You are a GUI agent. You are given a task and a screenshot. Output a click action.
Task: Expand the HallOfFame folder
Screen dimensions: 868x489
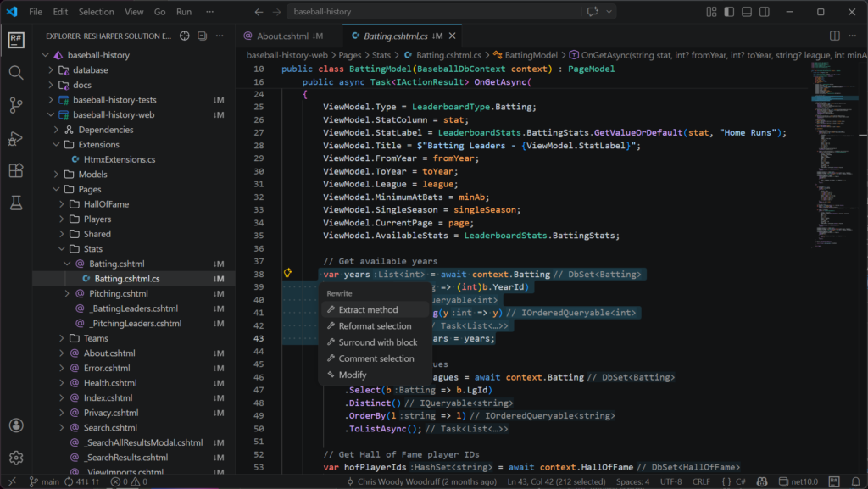[63, 204]
